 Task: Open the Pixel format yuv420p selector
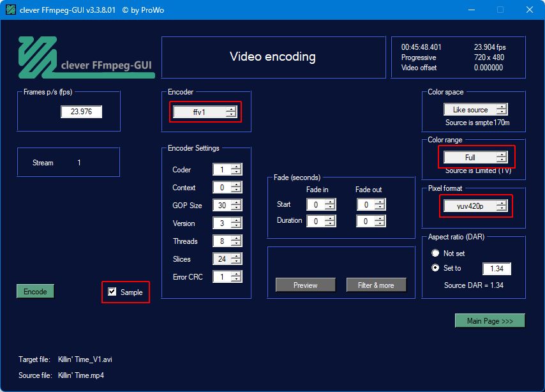475,206
